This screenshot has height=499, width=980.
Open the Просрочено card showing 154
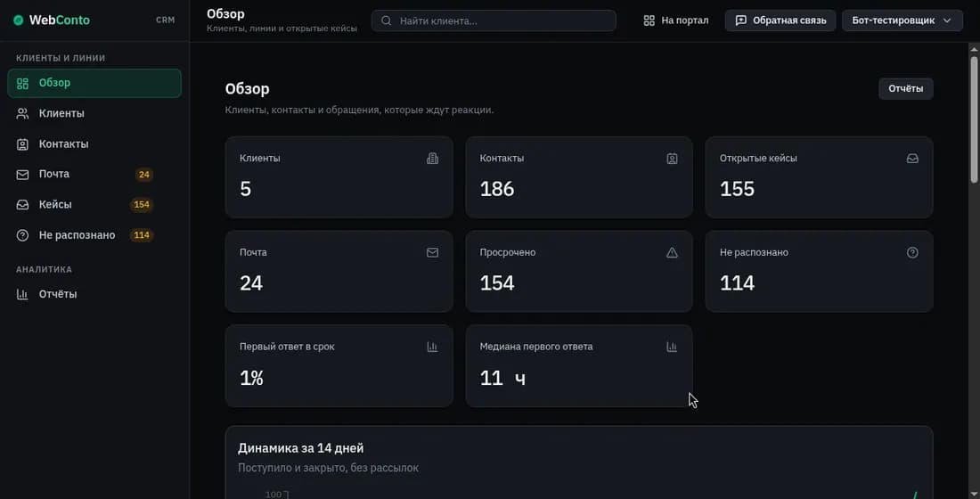point(579,272)
